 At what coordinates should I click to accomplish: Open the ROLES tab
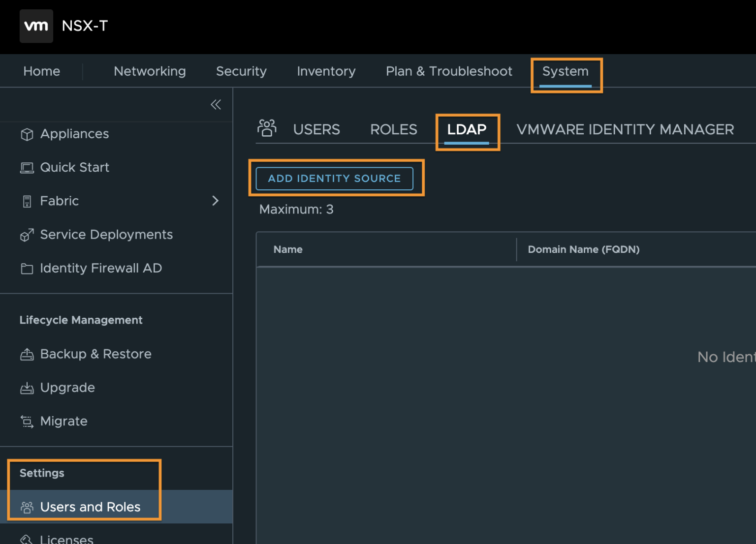(x=393, y=129)
